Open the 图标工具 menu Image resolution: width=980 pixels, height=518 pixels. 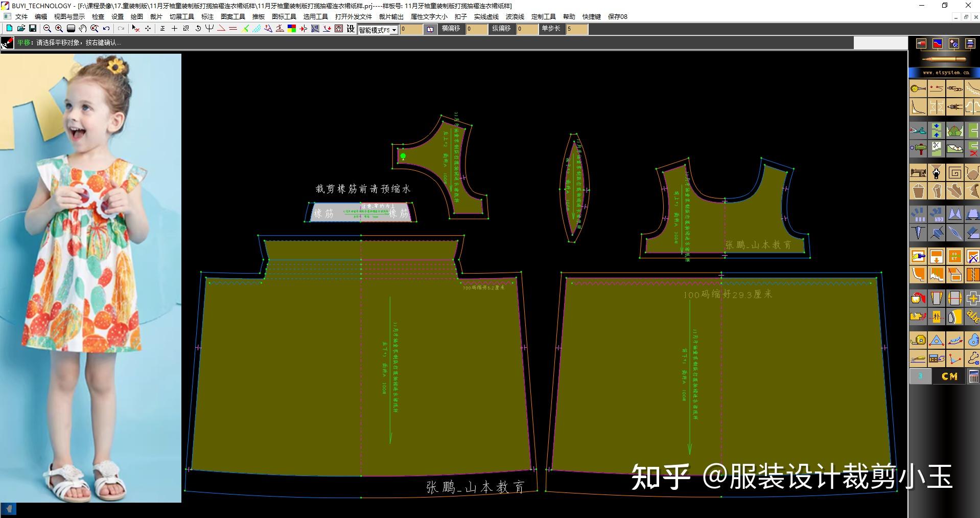click(x=284, y=17)
